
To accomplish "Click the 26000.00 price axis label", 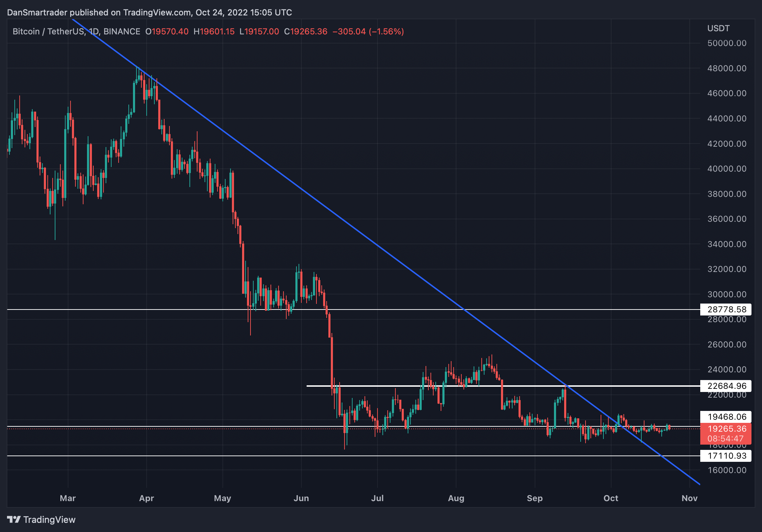I will click(727, 345).
